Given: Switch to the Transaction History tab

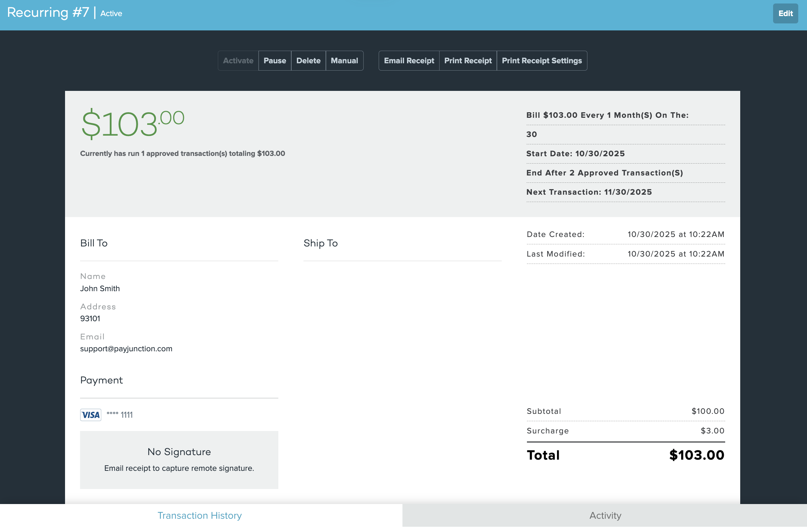Looking at the screenshot, I should (x=200, y=516).
